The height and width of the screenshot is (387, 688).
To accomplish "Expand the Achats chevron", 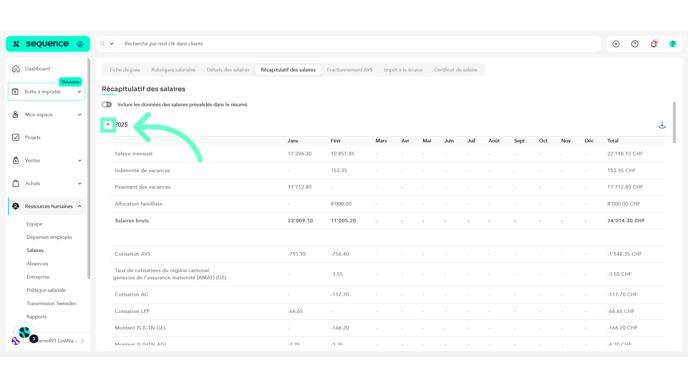I will (x=79, y=183).
